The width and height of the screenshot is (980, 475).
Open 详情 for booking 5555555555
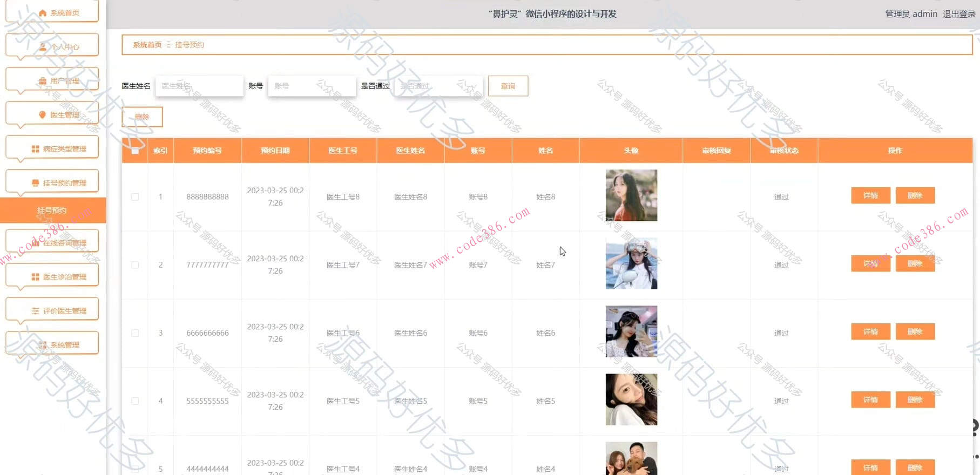(870, 399)
